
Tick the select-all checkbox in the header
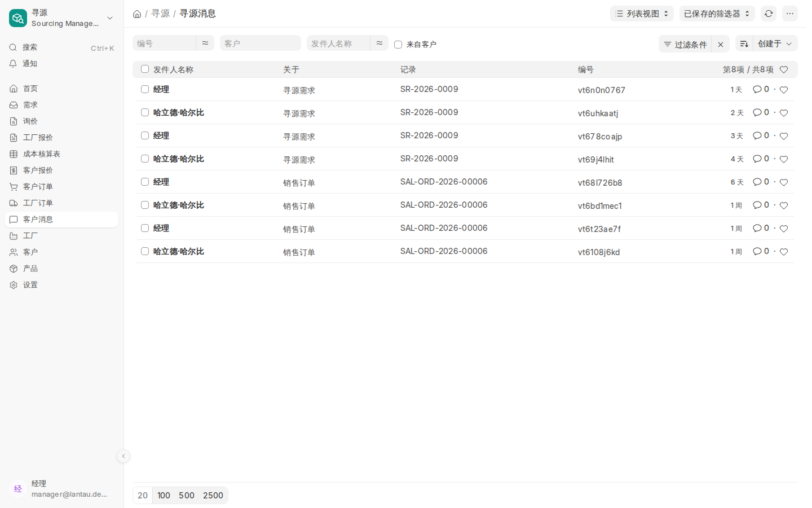pos(145,69)
